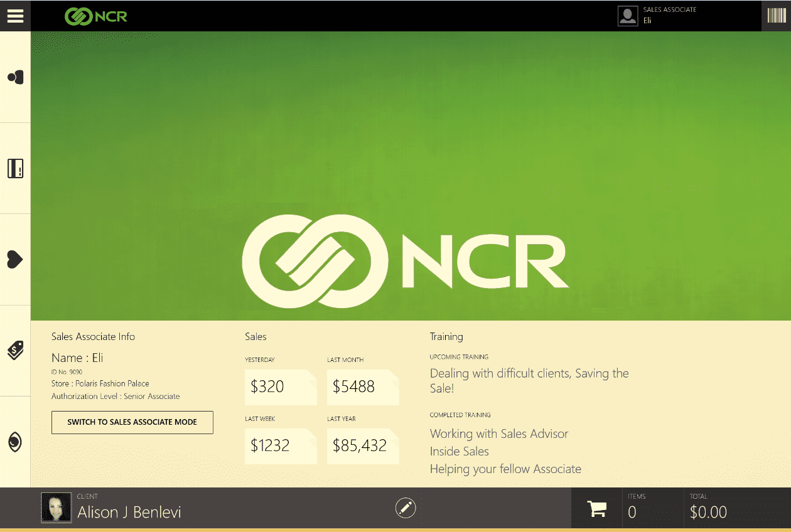The width and height of the screenshot is (791, 532).
Task: Select the LAST YEAR sales tile $85,432
Action: point(363,446)
